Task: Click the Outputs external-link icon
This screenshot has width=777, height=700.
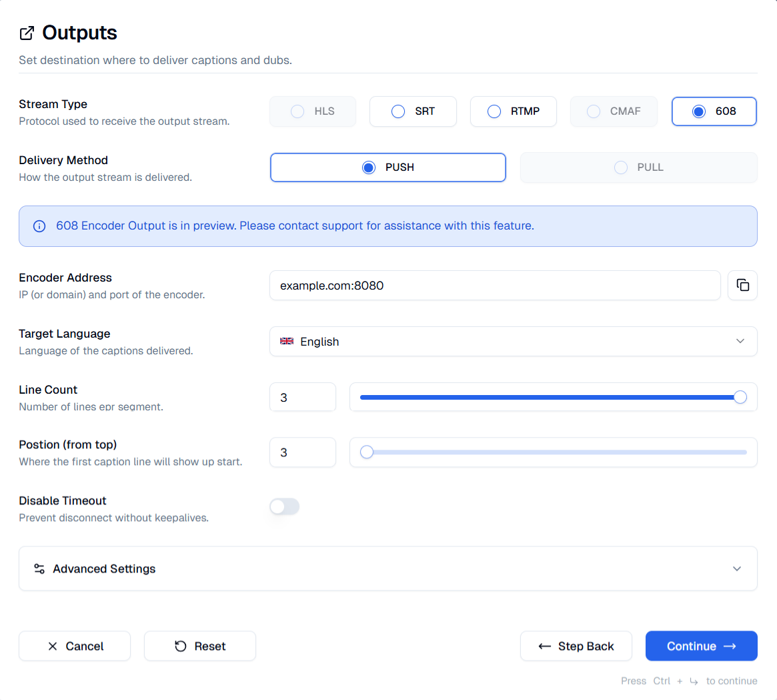Action: tap(27, 33)
